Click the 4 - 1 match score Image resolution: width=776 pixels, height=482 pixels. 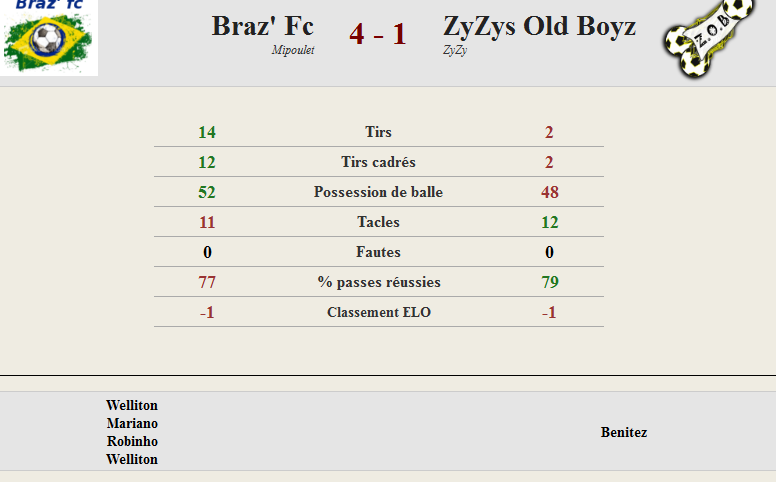click(378, 34)
